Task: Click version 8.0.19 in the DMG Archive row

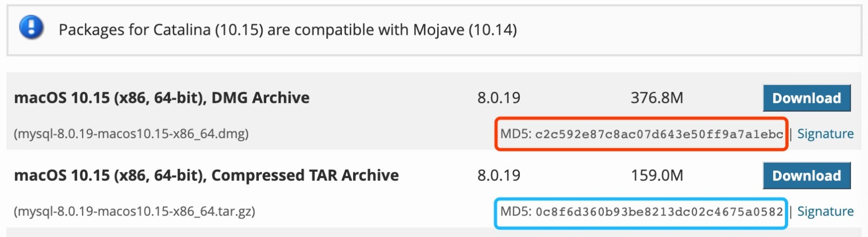Action: 499,98
